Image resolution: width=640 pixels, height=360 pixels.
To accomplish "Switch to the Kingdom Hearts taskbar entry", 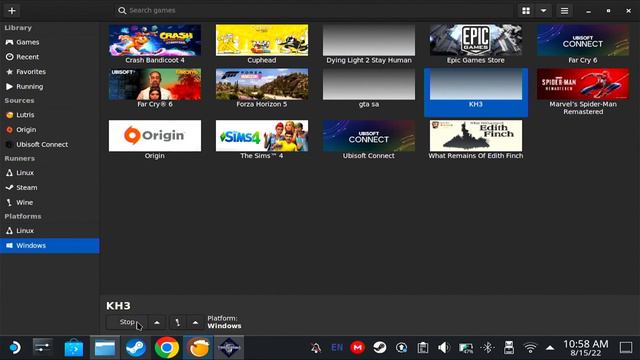I will coord(229,348).
